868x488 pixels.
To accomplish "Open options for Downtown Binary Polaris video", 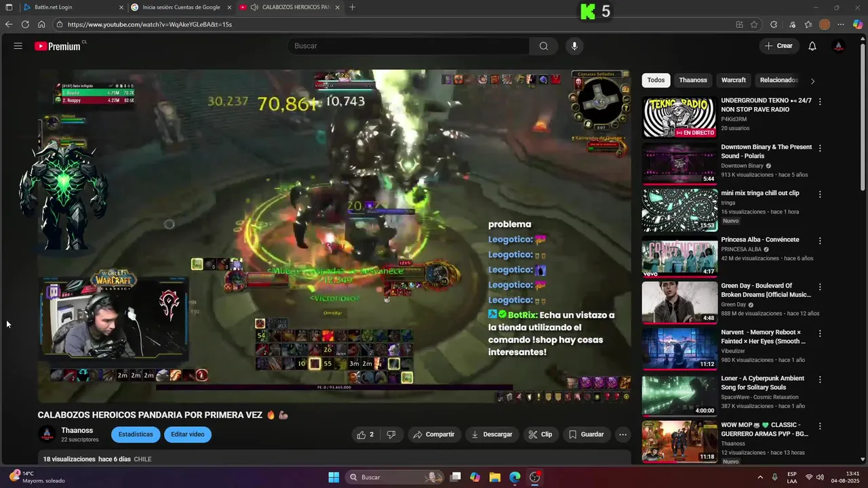I will click(x=820, y=148).
